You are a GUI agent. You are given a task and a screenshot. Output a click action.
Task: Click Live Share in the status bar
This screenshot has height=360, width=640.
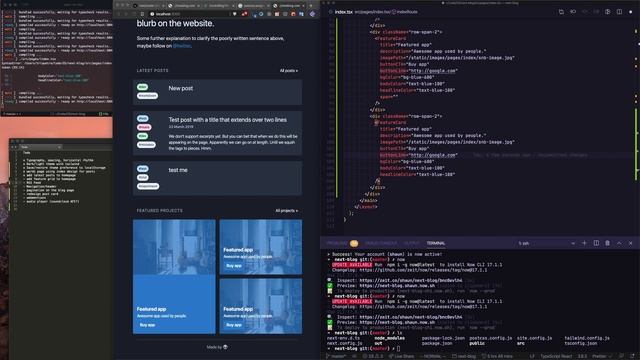(402, 356)
